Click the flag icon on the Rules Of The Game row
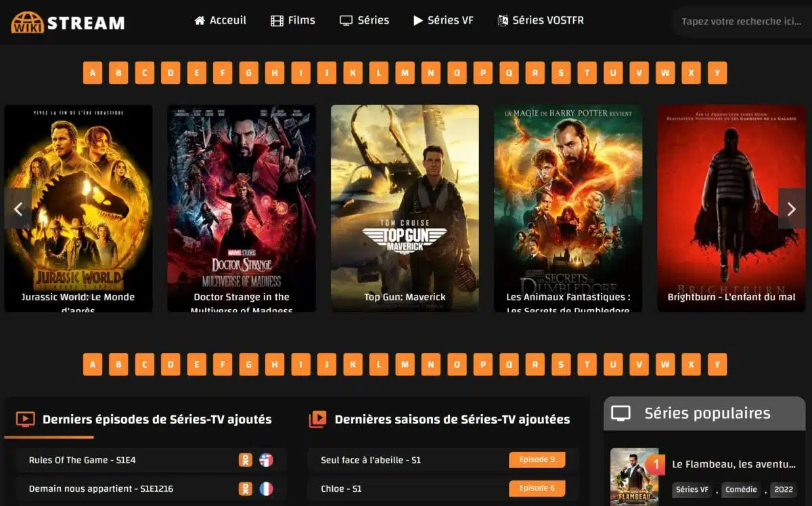Image resolution: width=812 pixels, height=506 pixels. click(267, 460)
